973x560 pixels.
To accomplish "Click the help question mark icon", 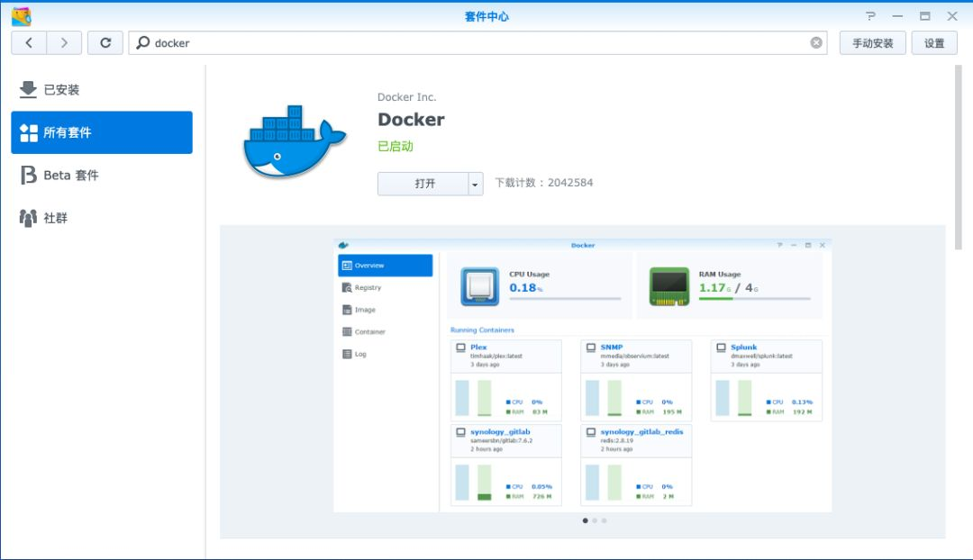I will 869,15.
